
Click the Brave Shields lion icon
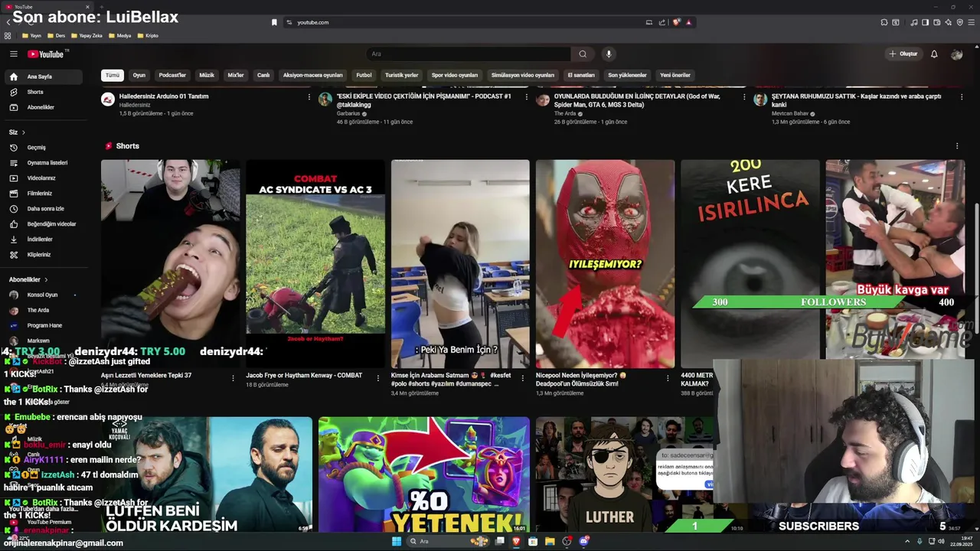(676, 22)
